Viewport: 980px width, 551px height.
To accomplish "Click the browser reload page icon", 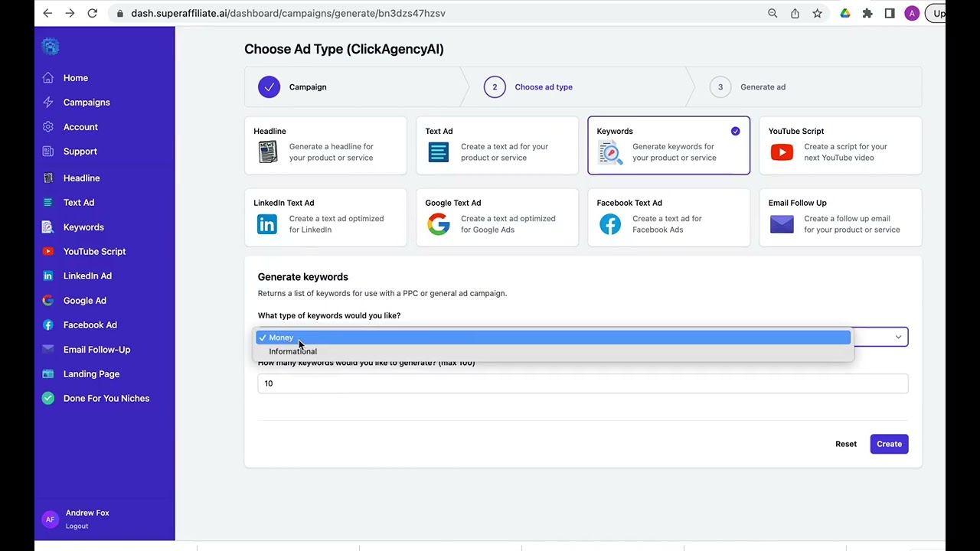I will pos(93,13).
